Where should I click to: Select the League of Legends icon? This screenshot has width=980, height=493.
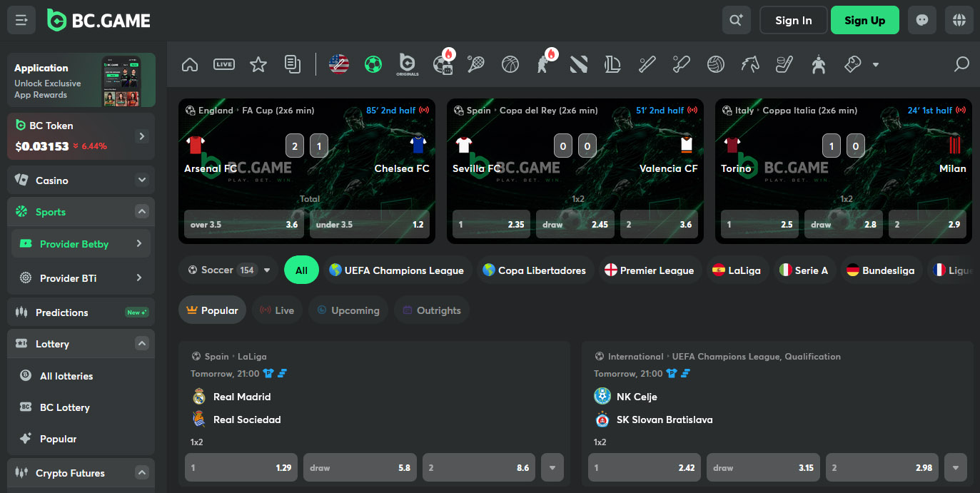tap(612, 64)
